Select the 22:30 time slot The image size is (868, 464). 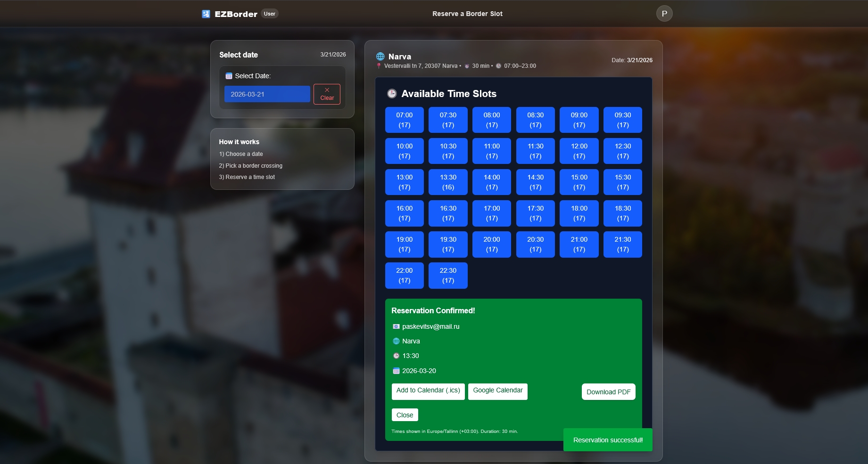click(x=448, y=275)
